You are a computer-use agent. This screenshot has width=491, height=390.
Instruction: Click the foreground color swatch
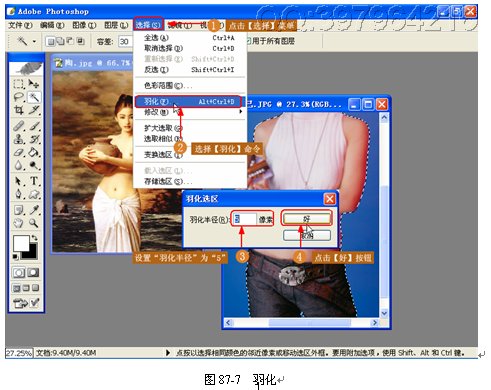click(x=21, y=243)
